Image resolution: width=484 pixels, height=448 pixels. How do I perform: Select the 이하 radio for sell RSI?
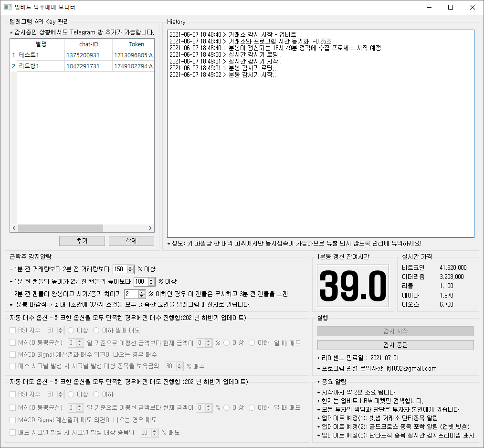[x=97, y=395]
